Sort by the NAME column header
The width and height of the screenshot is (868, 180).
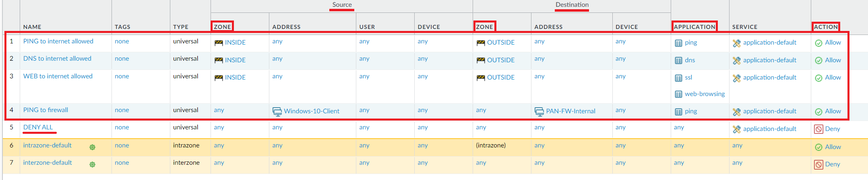click(x=32, y=27)
